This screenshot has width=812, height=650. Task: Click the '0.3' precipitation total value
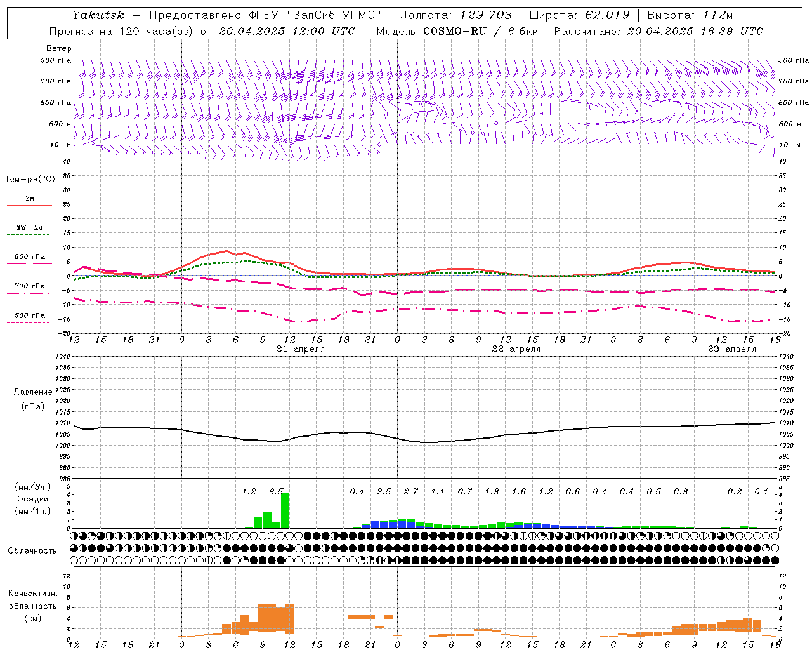click(681, 492)
